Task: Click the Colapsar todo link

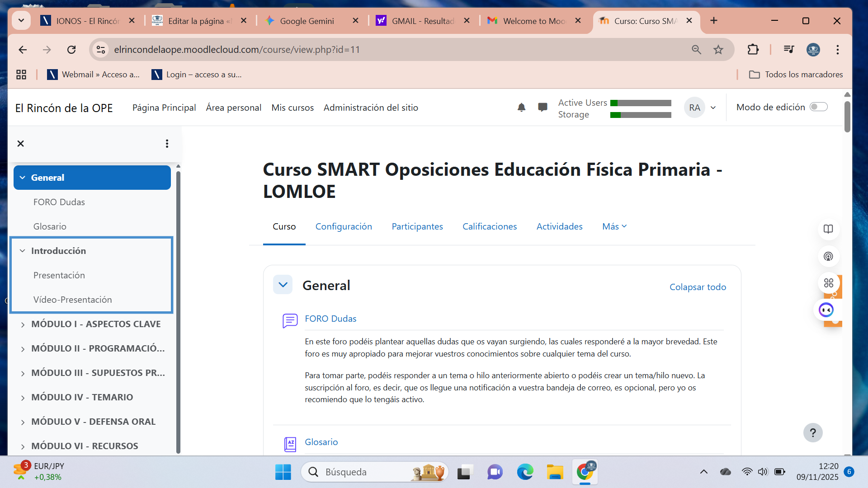Action: 698,287
